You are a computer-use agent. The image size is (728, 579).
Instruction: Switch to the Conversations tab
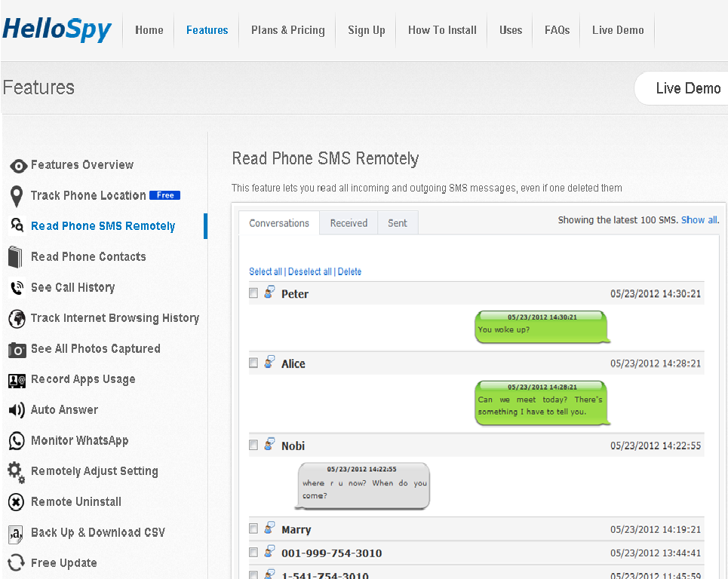[279, 223]
